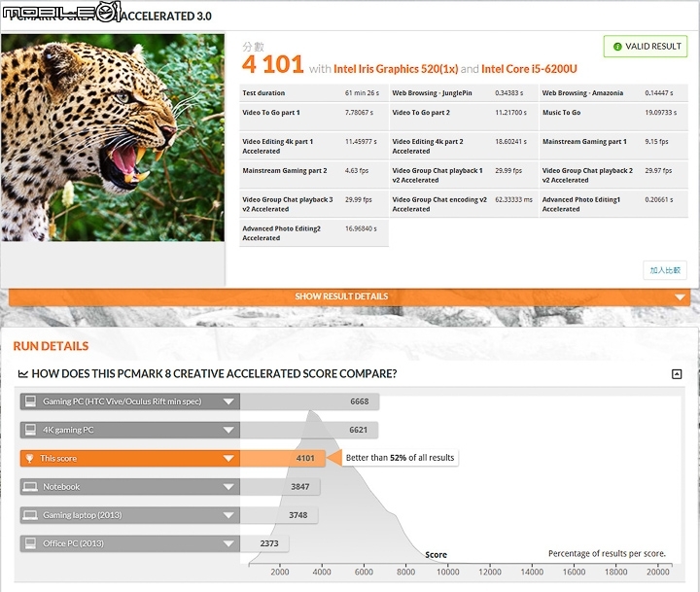This screenshot has height=592, width=700.
Task: Expand the Gaming PC HTC Vive dropdown arrow
Action: pyautogui.click(x=228, y=401)
